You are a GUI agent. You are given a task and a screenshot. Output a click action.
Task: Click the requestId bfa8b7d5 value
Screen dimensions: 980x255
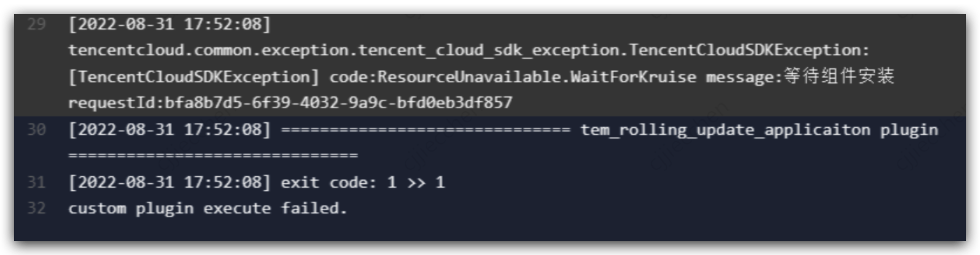click(290, 103)
